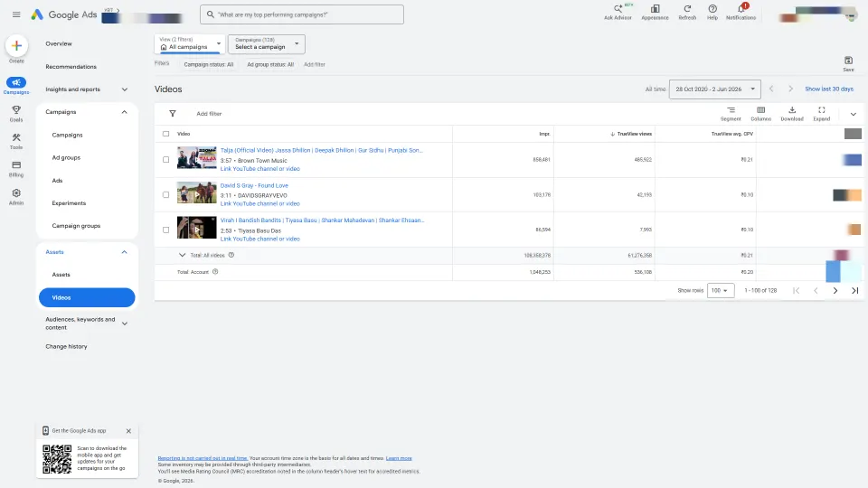
Task: Open the Virah Bandish Bandits video thumbnail
Action: [196, 228]
